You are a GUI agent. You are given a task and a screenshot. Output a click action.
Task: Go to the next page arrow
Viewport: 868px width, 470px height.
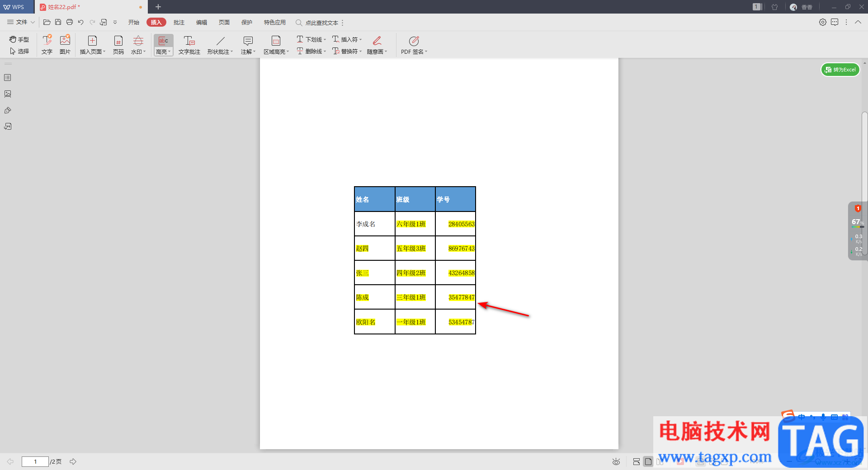(73, 461)
